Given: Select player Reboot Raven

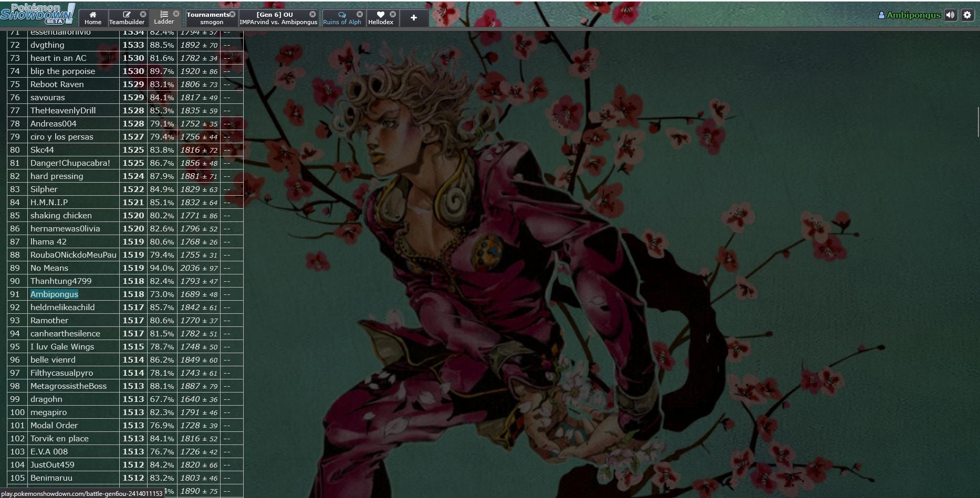Looking at the screenshot, I should (x=57, y=84).
